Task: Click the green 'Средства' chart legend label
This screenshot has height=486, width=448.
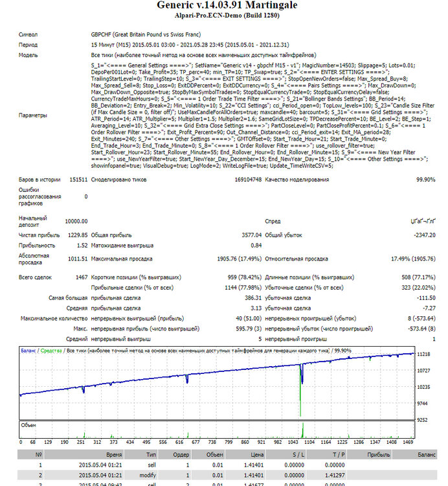Action: pos(51,351)
